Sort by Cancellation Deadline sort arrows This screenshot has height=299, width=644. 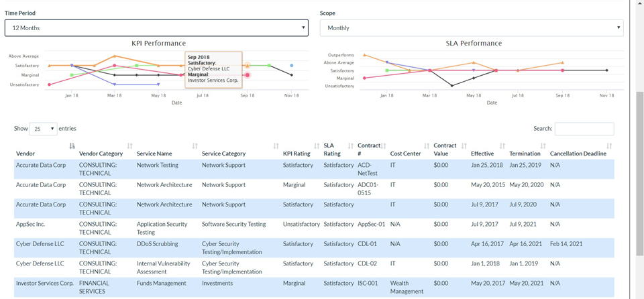coord(609,145)
